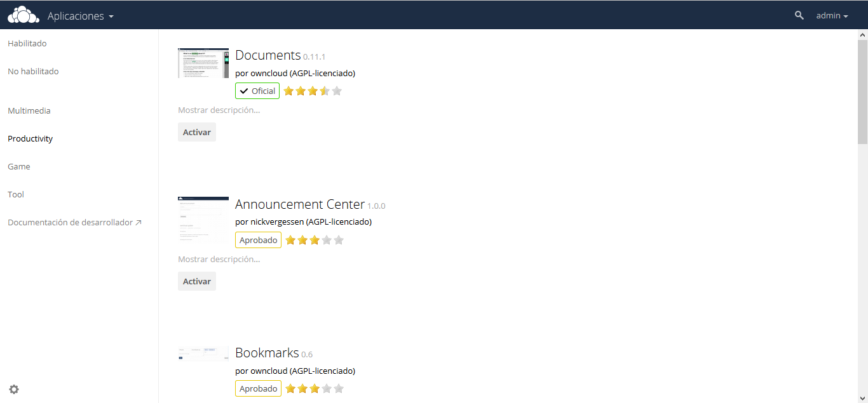The height and width of the screenshot is (403, 868).
Task: Open the admin user dropdown
Action: pos(832,16)
